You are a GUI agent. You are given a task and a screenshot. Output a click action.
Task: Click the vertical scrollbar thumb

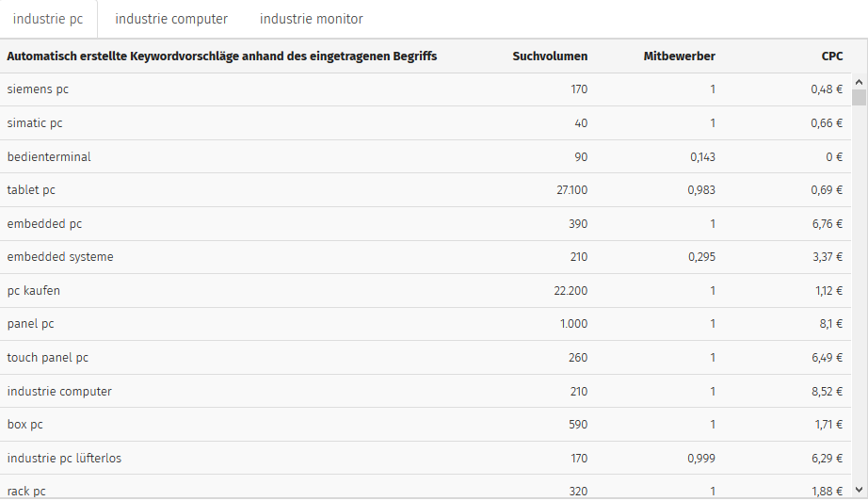click(859, 97)
